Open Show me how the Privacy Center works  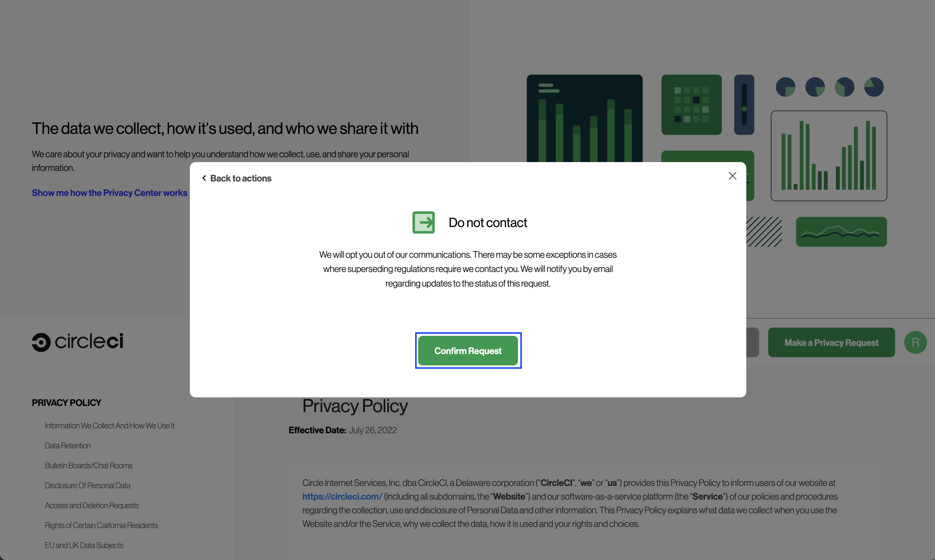[109, 193]
